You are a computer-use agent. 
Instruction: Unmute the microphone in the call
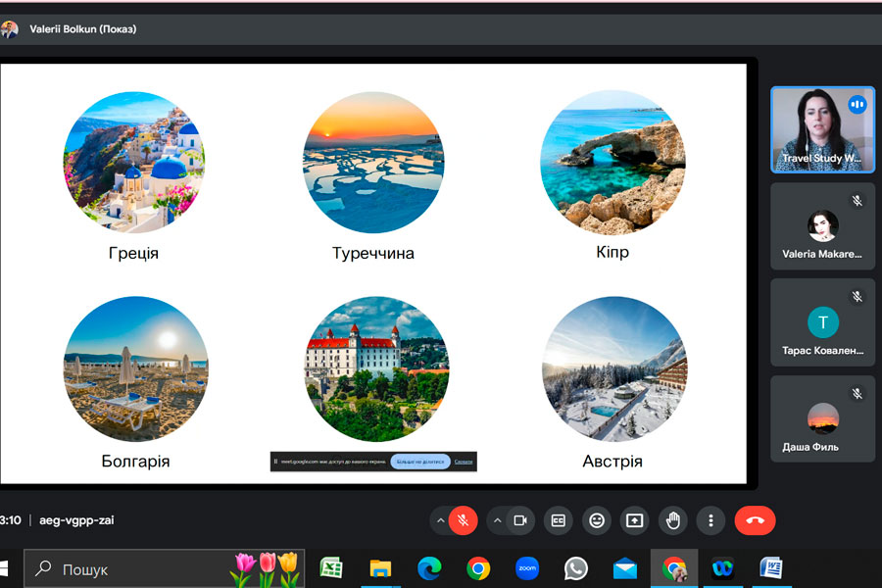(463, 520)
